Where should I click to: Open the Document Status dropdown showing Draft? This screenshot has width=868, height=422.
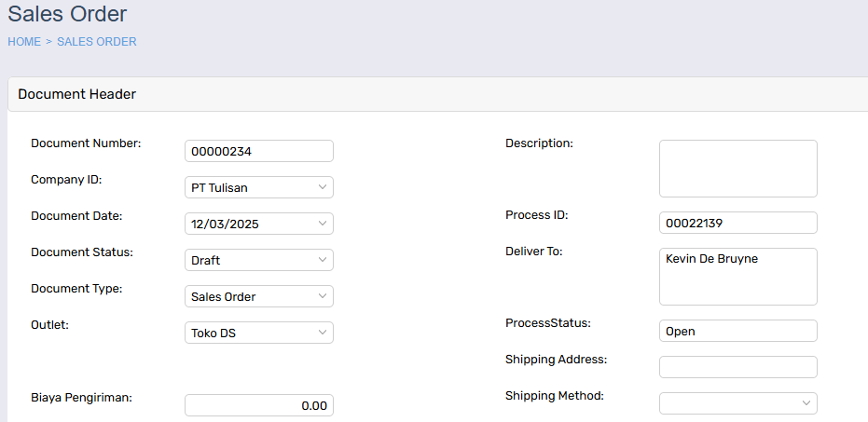[259, 260]
